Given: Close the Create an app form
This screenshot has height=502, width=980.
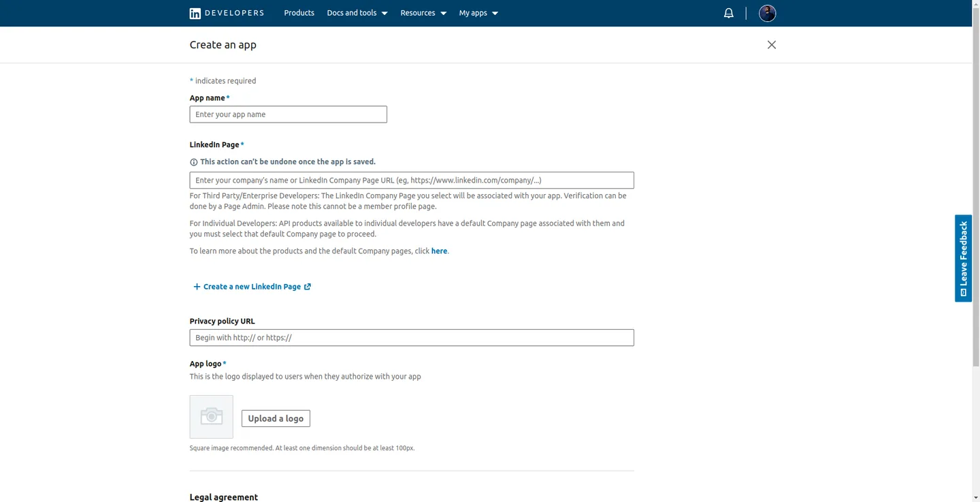Looking at the screenshot, I should (x=771, y=45).
